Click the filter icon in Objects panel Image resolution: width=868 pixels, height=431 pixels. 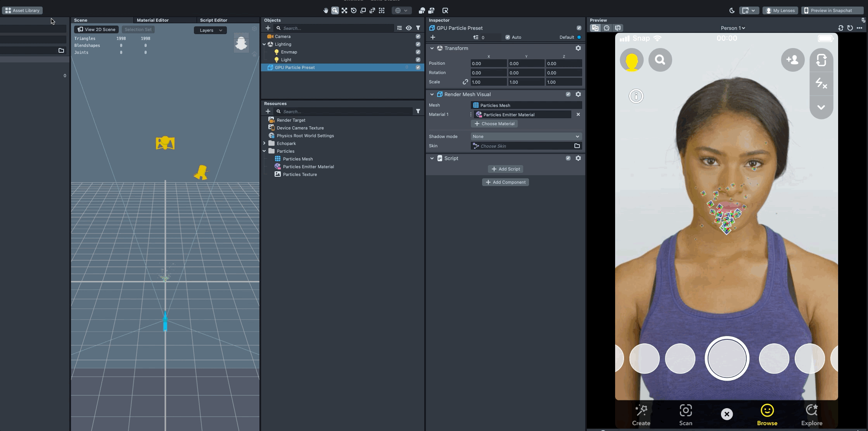click(x=418, y=28)
